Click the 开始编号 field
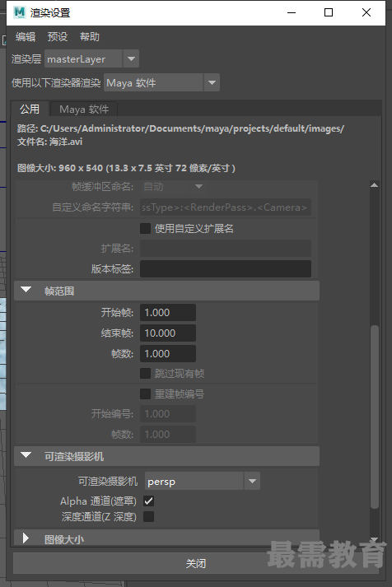This screenshot has height=587, width=392. tap(168, 413)
